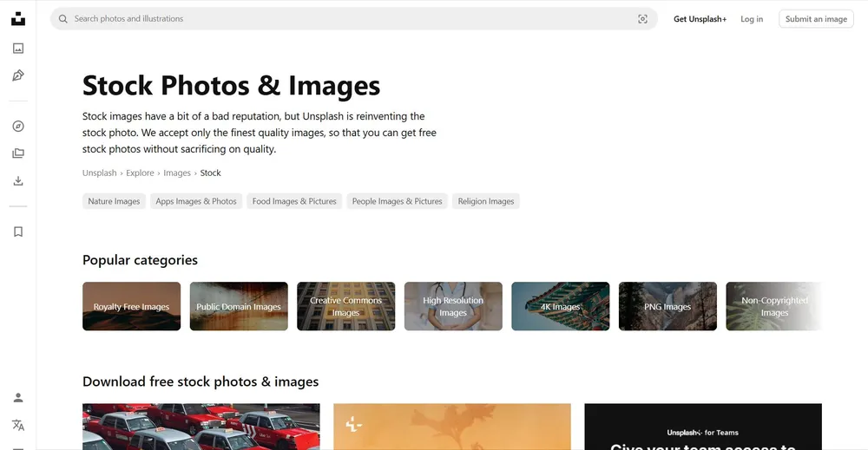
Task: Open the Royalty Free Images category
Action: 132,306
